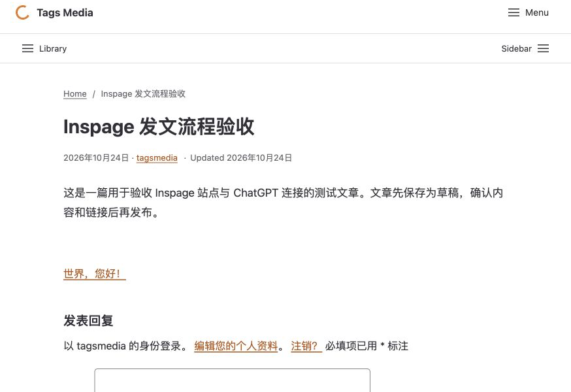Image resolution: width=571 pixels, height=392 pixels.
Task: Open the Tags Media site title link
Action: [65, 13]
